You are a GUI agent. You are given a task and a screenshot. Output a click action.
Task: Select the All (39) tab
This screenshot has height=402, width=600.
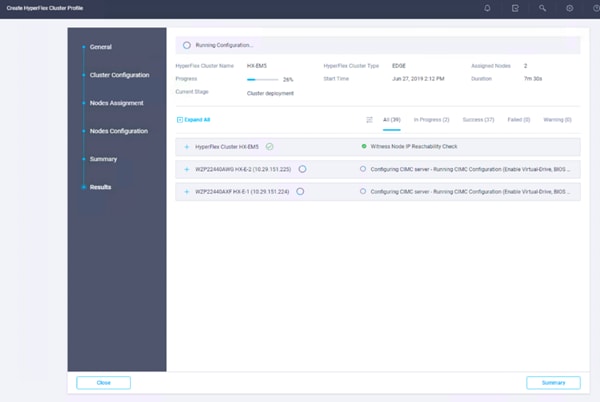point(392,120)
